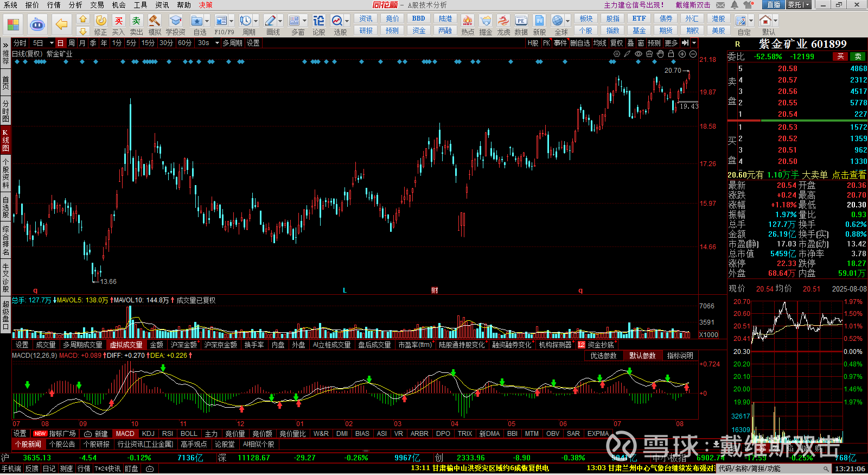The height and width of the screenshot is (475, 868).
Task: Open the 全球 dropdown arrow
Action: (566, 21)
